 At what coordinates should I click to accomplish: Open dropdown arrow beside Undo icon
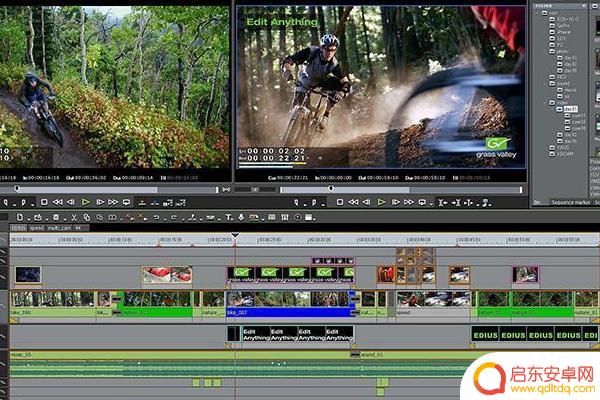tap(165, 219)
